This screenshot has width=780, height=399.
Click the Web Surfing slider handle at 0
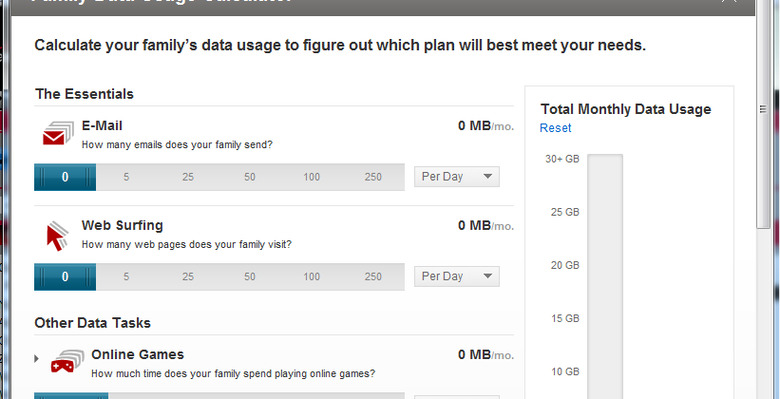[x=65, y=277]
